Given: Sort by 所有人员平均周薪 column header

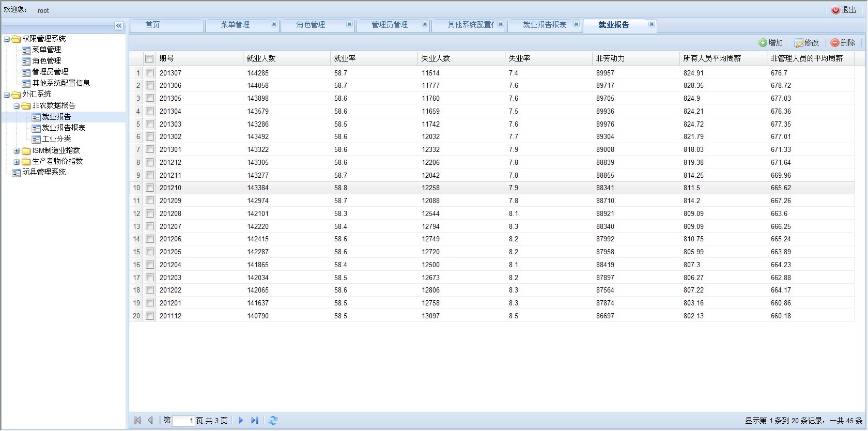Looking at the screenshot, I should tap(723, 59).
